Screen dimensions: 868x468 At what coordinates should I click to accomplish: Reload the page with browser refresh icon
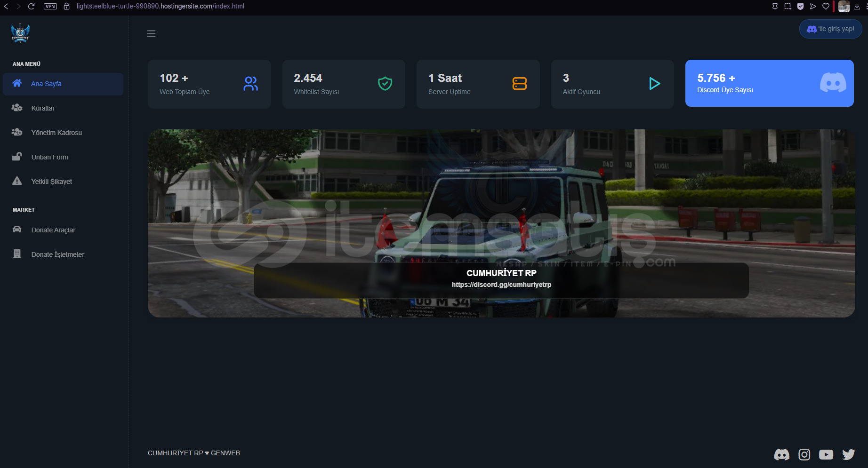[32, 6]
